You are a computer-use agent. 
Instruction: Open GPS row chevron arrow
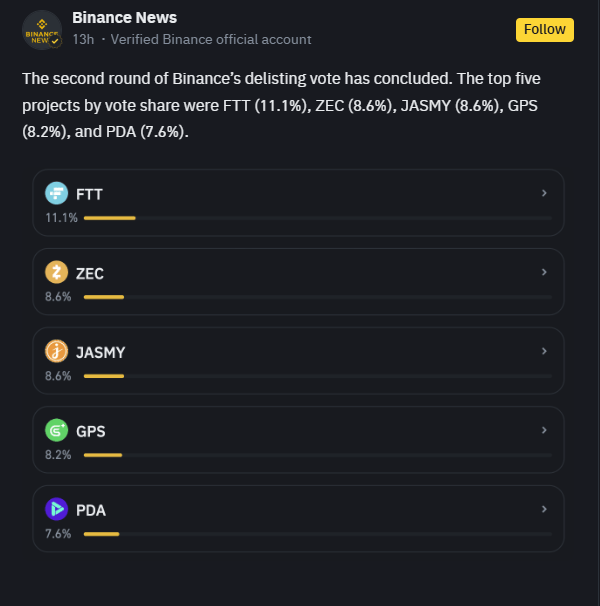544,430
